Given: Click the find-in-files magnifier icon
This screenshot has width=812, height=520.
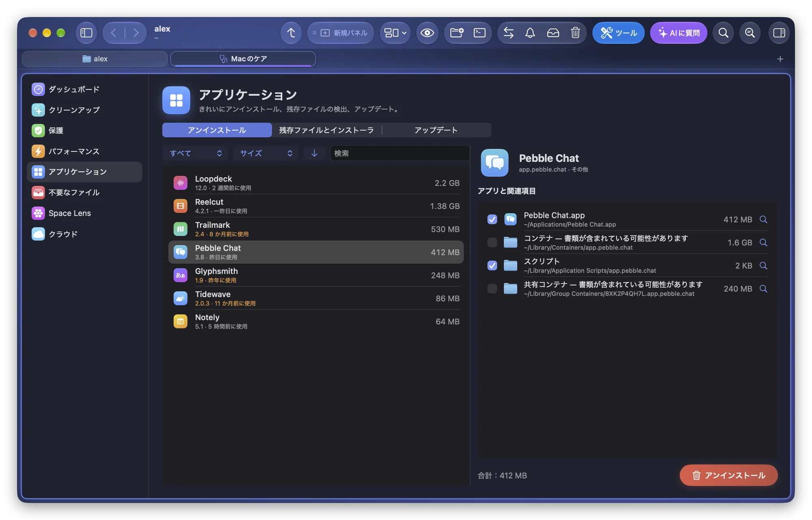Looking at the screenshot, I should pyautogui.click(x=750, y=33).
